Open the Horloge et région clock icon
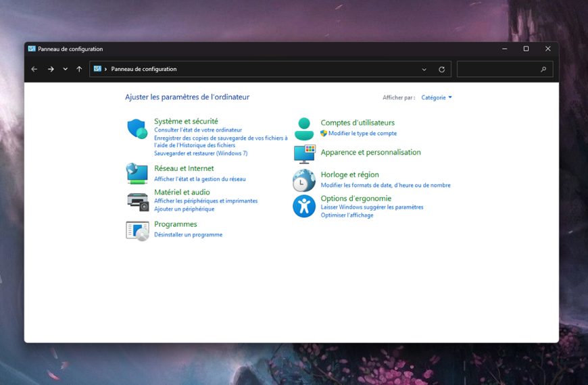This screenshot has height=385, width=588. point(303,180)
